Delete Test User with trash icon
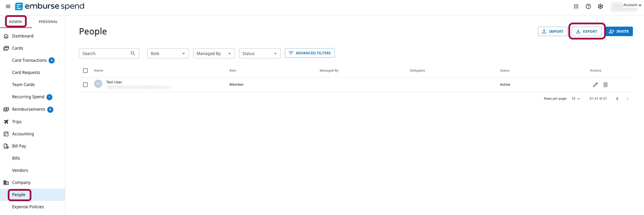This screenshot has height=215, width=644. click(x=606, y=85)
